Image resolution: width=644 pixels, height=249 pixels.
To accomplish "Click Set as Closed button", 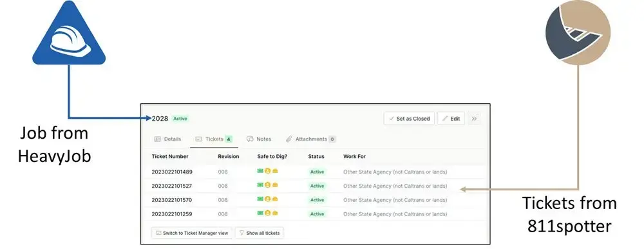I will [409, 119].
